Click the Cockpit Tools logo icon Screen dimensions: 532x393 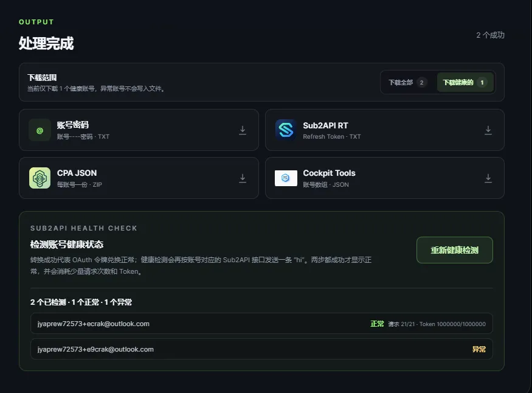(x=286, y=178)
